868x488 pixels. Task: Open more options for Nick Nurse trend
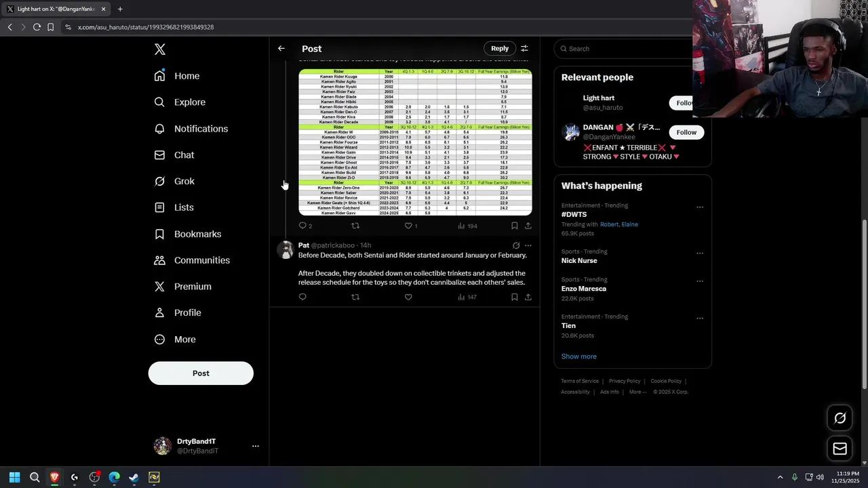700,253
